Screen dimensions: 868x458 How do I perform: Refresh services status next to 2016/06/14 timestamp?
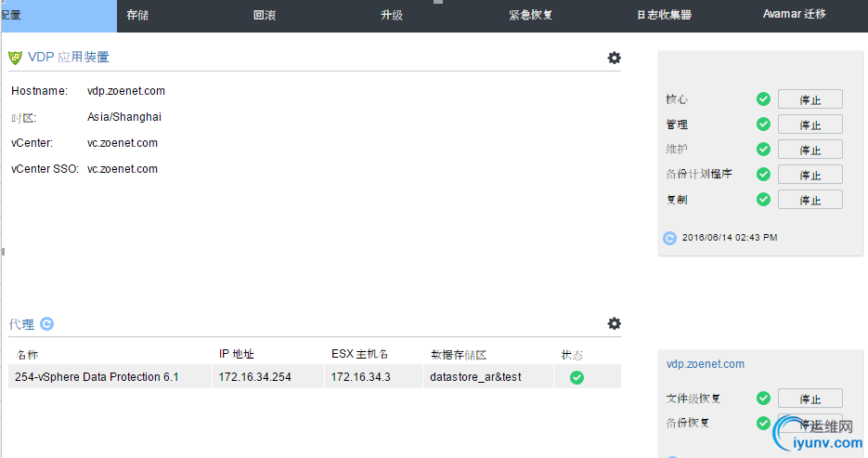pos(670,238)
